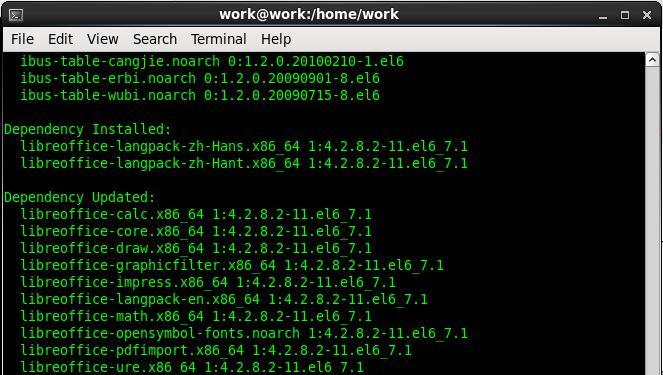Image resolution: width=663 pixels, height=375 pixels.
Task: Click the libreoffice-pdfimport.x86_64 line
Action: pyautogui.click(x=216, y=350)
